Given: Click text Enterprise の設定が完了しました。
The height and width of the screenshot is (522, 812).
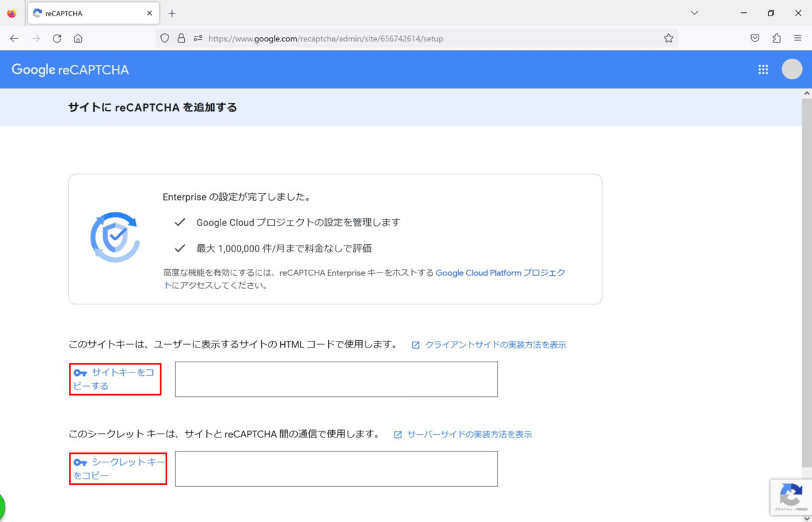Looking at the screenshot, I should (237, 197).
